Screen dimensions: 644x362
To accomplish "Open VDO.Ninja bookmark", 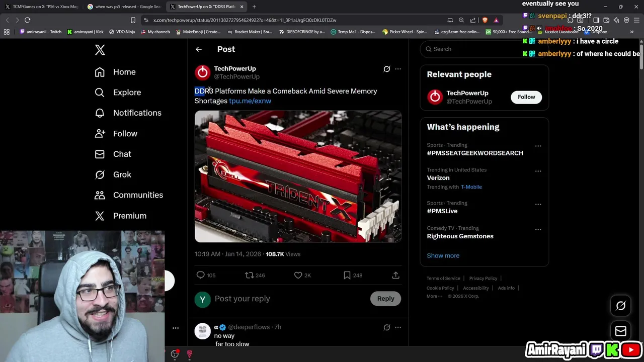I will click(x=122, y=32).
